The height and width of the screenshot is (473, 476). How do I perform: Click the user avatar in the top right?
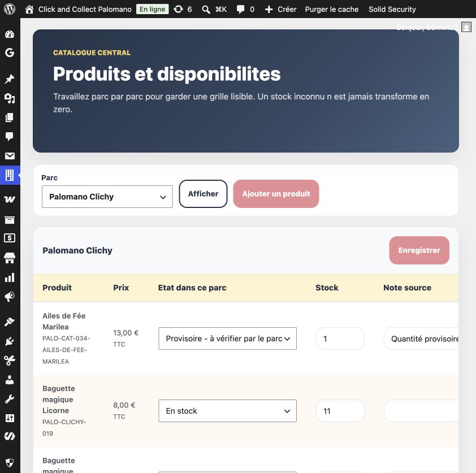466,27
